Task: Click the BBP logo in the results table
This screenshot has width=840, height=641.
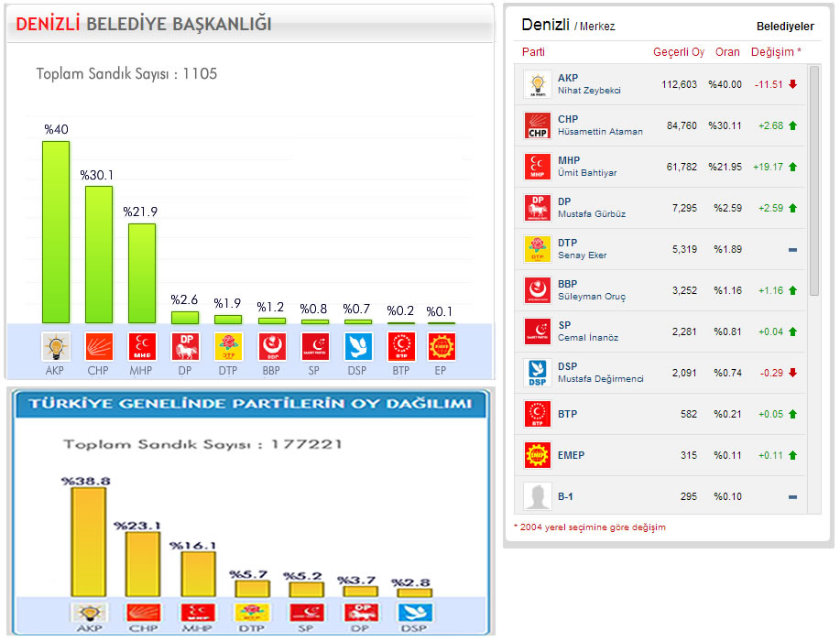Action: coord(538,291)
